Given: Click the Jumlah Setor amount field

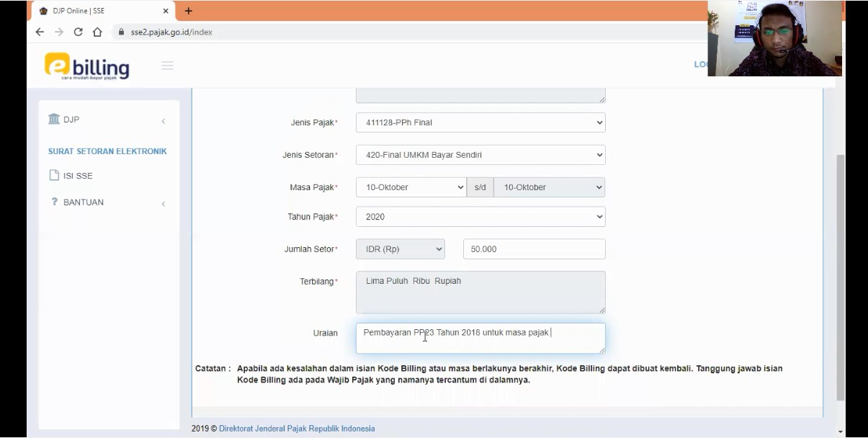Looking at the screenshot, I should [534, 249].
